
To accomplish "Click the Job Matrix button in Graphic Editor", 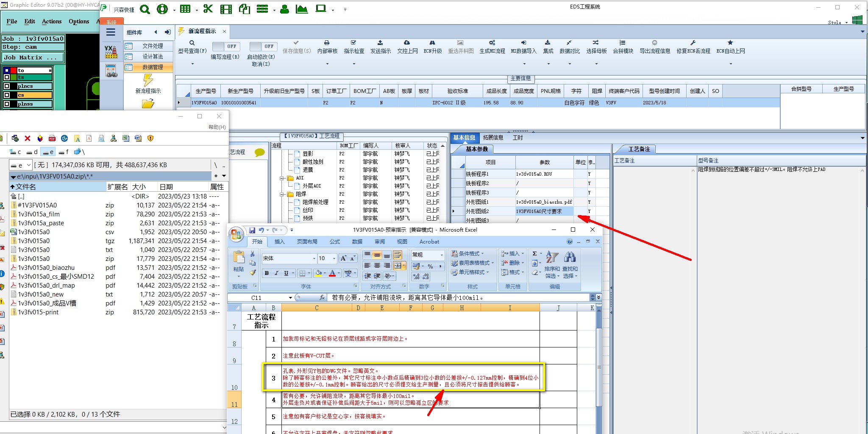I will point(33,58).
